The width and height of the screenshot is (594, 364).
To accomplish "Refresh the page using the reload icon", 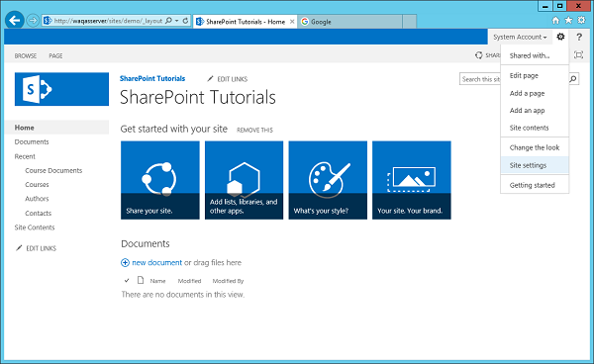I will (x=185, y=21).
